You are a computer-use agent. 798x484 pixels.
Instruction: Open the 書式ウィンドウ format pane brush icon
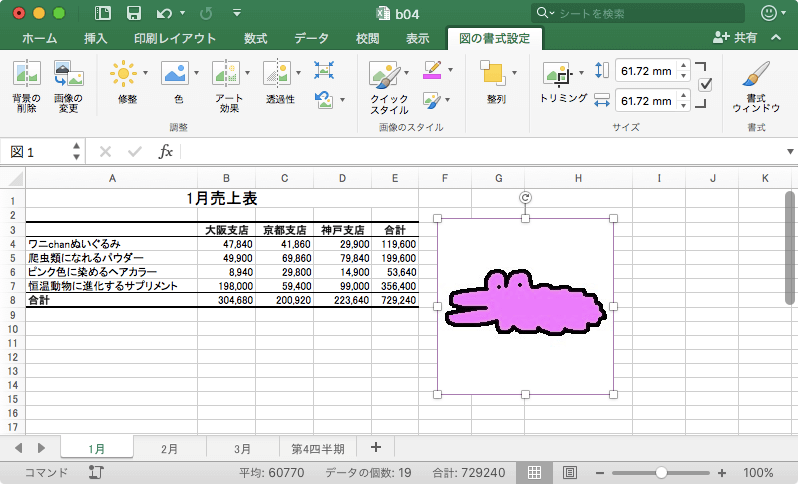click(x=755, y=74)
